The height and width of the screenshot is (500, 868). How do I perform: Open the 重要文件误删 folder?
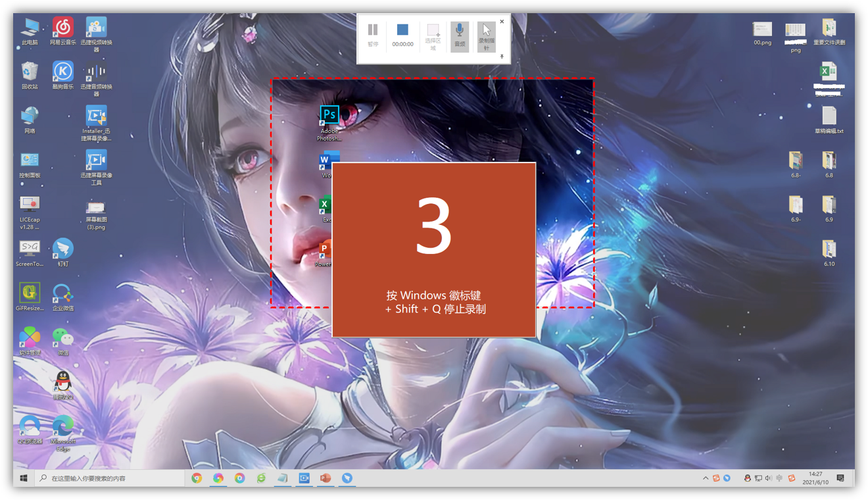829,32
